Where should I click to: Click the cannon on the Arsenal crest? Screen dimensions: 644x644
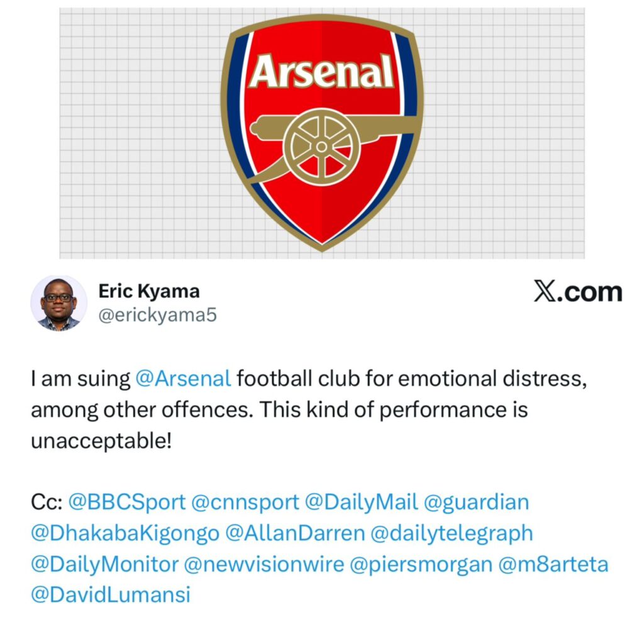pyautogui.click(x=322, y=142)
